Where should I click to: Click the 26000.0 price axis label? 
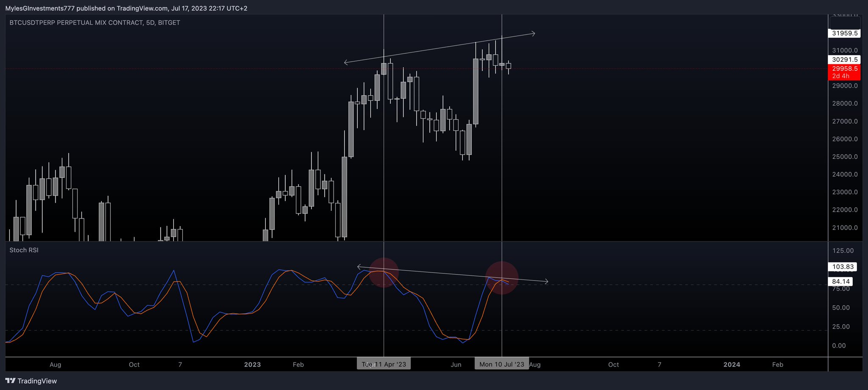click(x=845, y=139)
